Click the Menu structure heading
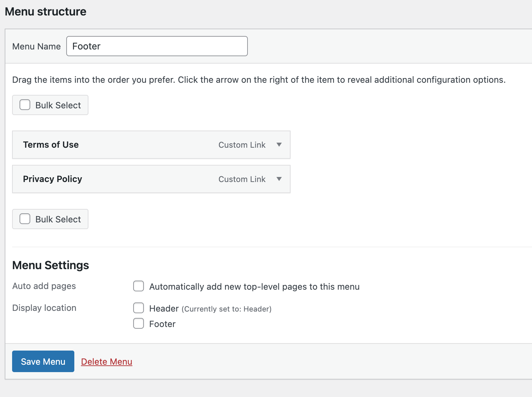This screenshot has height=397, width=532. tap(46, 11)
